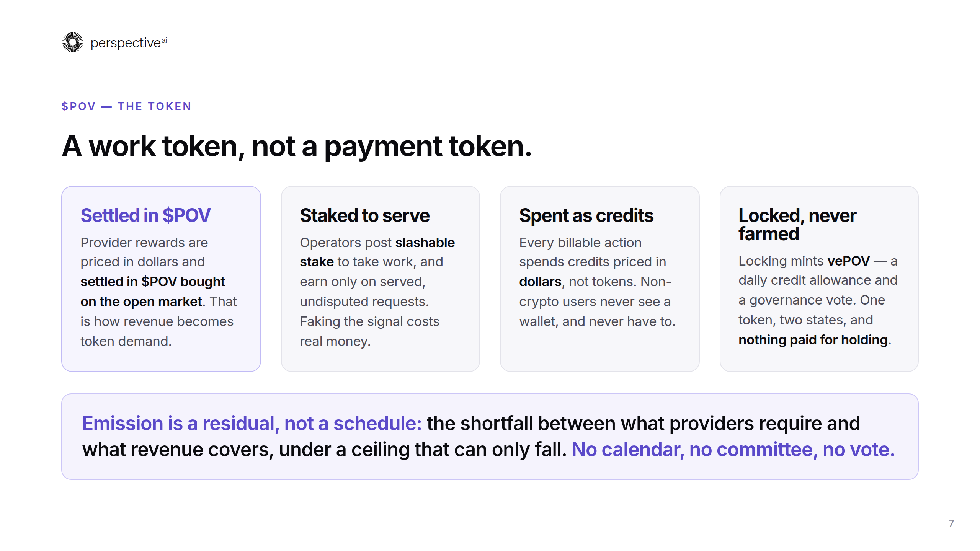Image resolution: width=980 pixels, height=551 pixels.
Task: Select the Staked to serve card heading
Action: pos(364,215)
